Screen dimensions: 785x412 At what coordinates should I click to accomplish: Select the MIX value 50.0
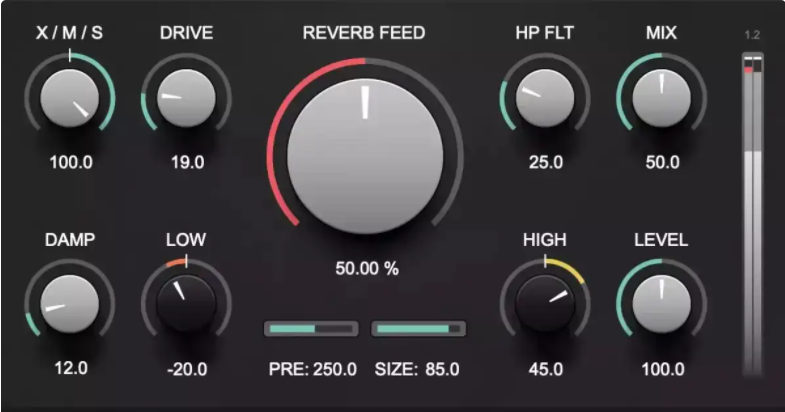[661, 162]
